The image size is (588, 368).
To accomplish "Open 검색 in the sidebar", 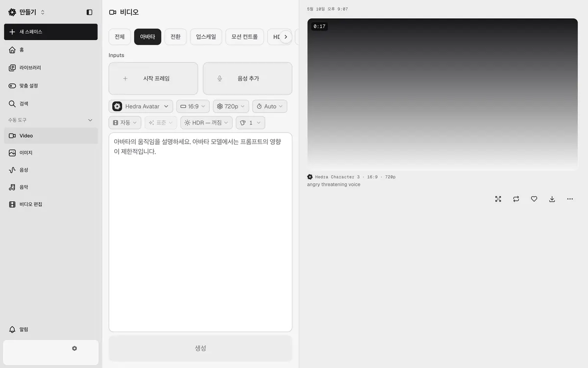I will coord(51,104).
